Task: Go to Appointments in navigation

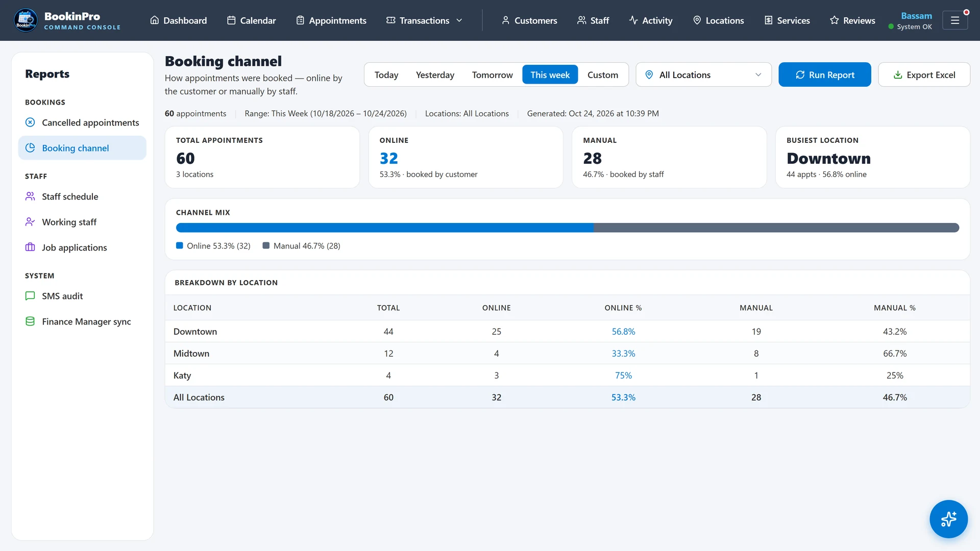Action: [331, 20]
